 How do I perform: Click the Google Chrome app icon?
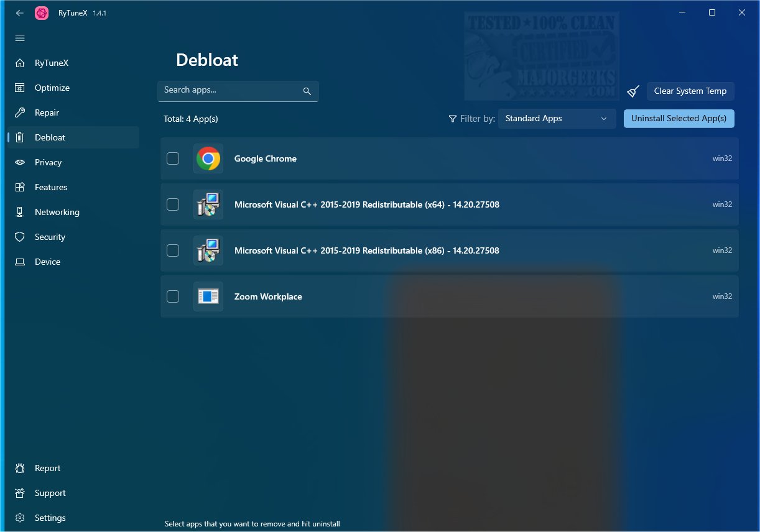coord(208,158)
